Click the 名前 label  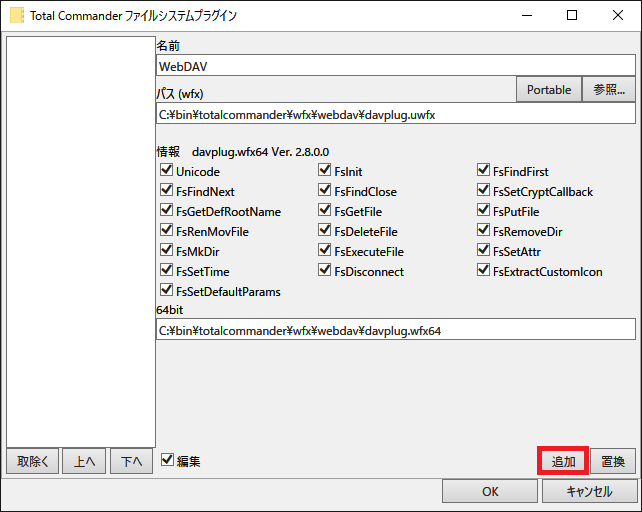[x=168, y=45]
